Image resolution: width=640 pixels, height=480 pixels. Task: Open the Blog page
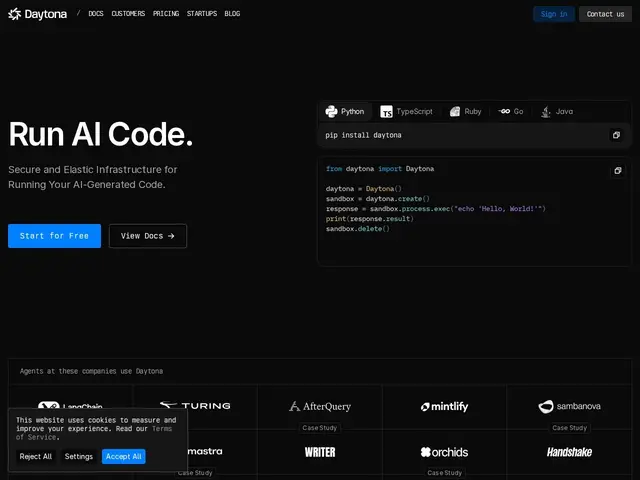pos(232,13)
